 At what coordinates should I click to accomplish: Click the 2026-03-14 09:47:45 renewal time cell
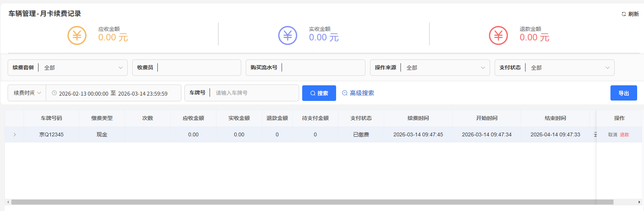418,134
